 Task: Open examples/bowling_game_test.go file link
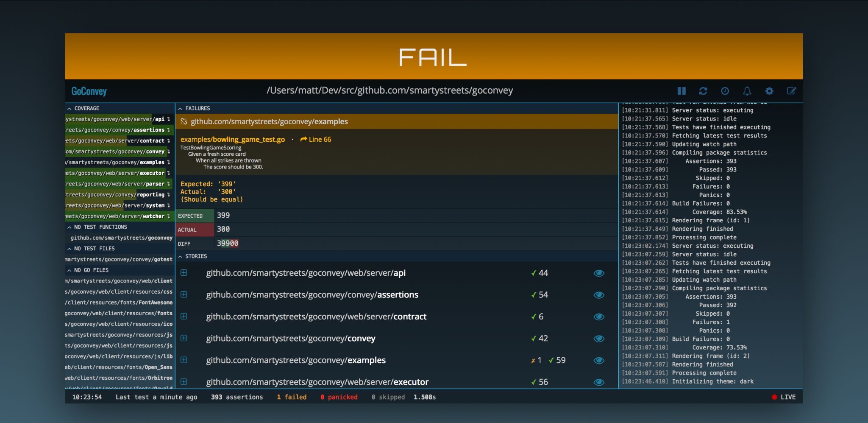point(233,139)
